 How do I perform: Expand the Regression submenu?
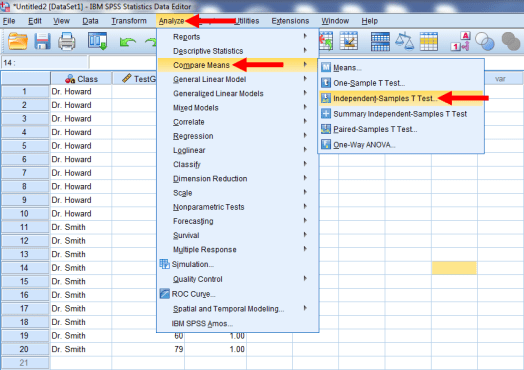tap(237, 136)
